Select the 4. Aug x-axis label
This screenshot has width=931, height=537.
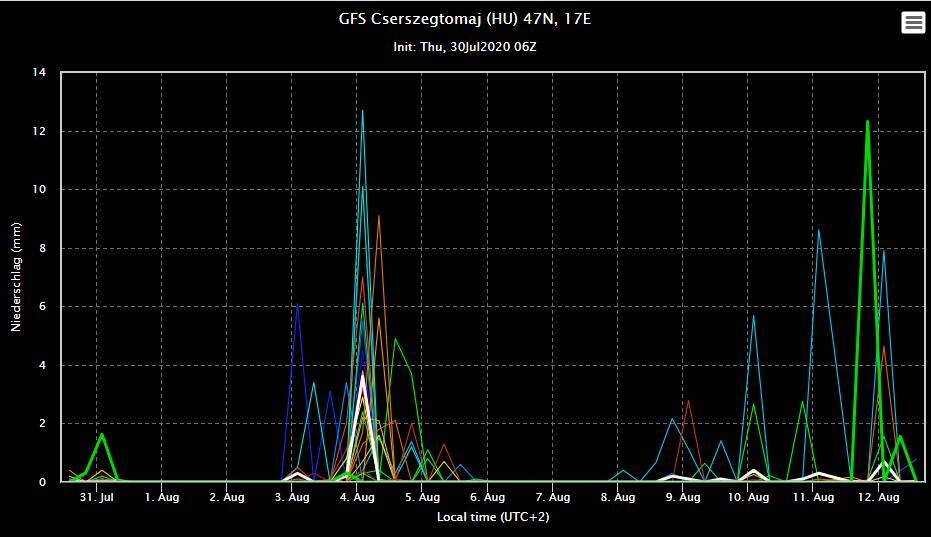coord(357,497)
